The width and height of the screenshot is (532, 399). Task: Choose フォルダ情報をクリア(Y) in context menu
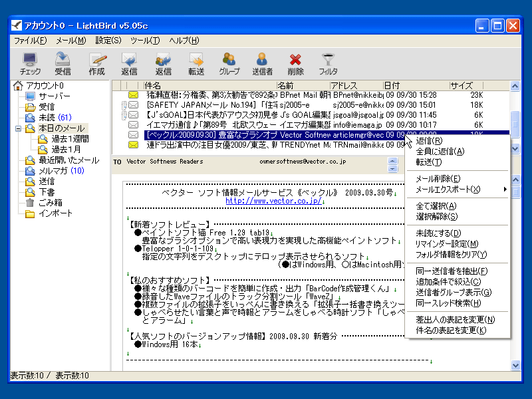click(458, 255)
